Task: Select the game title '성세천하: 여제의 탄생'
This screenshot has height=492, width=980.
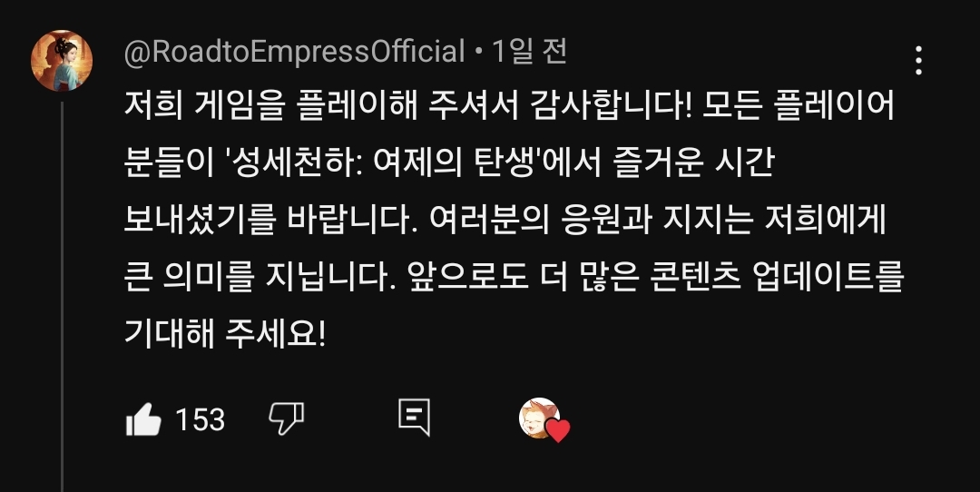Action: [x=385, y=163]
